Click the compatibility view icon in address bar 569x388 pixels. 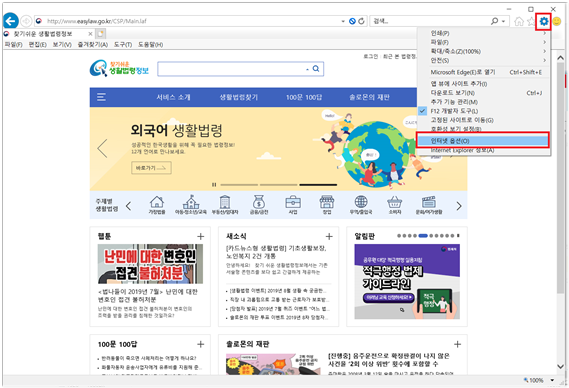pos(352,21)
